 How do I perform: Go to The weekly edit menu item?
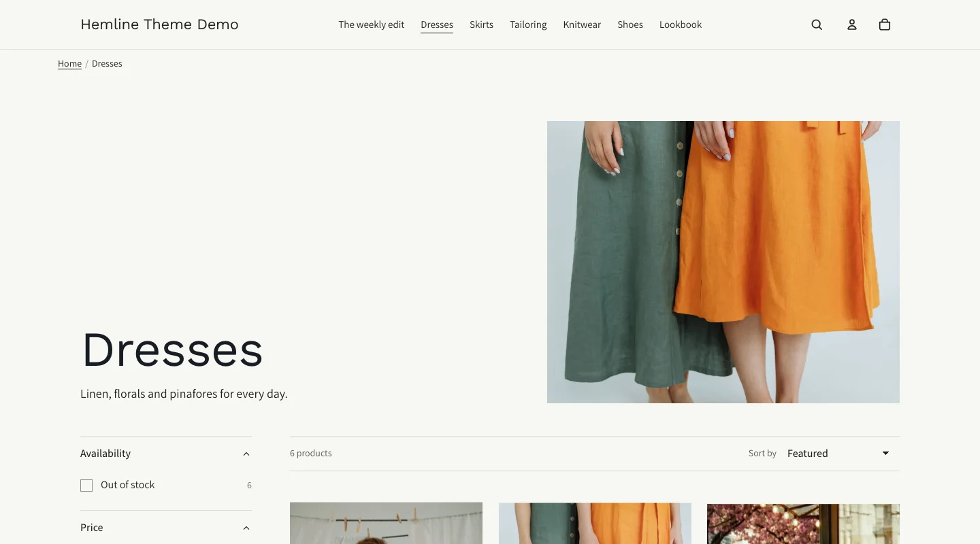(x=372, y=24)
